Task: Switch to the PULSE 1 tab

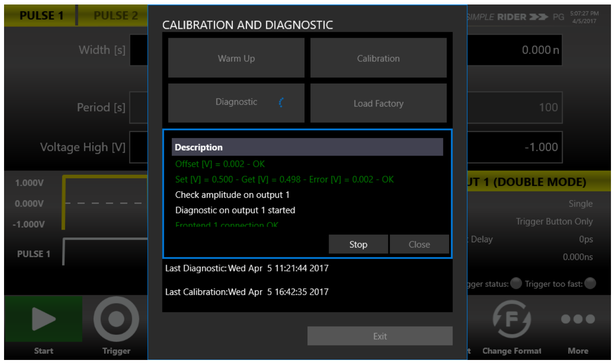Action: (x=41, y=16)
